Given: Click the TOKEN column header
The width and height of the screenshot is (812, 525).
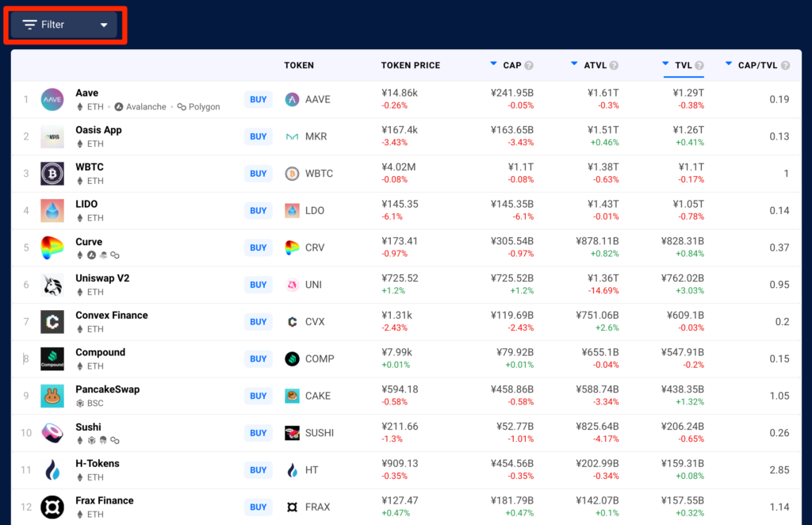Looking at the screenshot, I should (299, 65).
